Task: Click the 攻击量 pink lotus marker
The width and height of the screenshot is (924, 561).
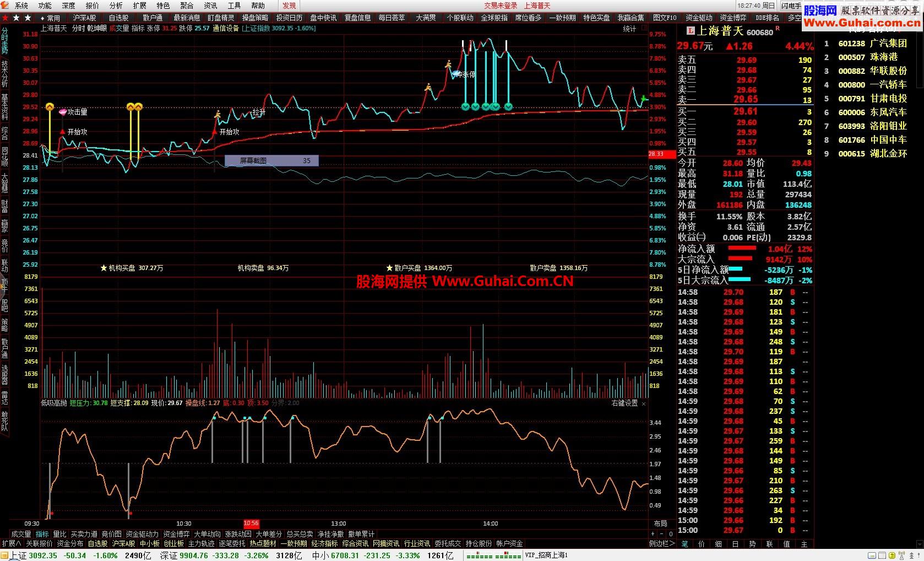Action: pos(62,111)
